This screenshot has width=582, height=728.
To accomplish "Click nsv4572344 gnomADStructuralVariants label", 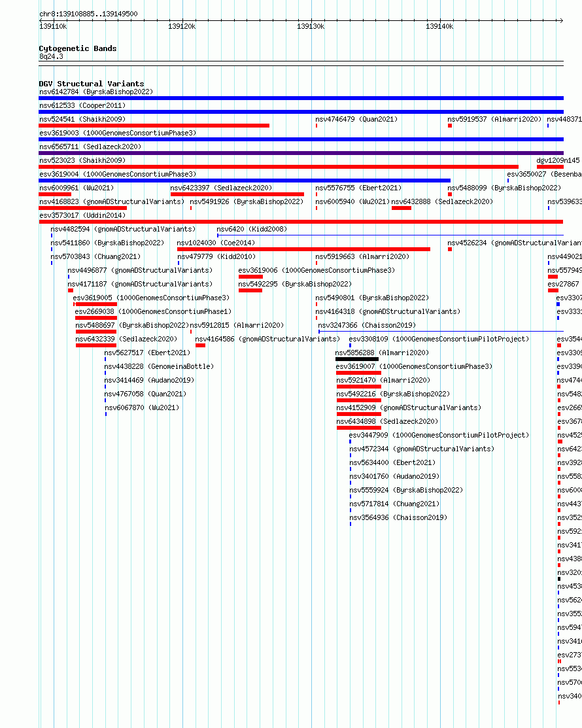I will (422, 449).
